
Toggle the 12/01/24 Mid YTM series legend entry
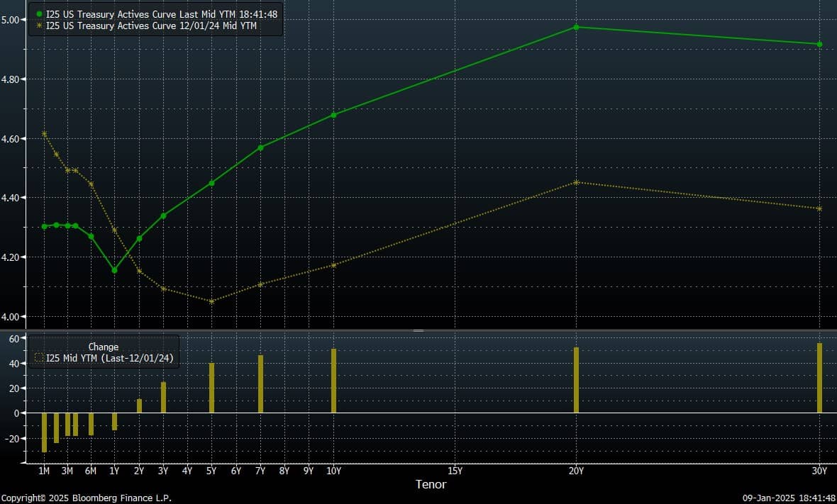[151, 26]
